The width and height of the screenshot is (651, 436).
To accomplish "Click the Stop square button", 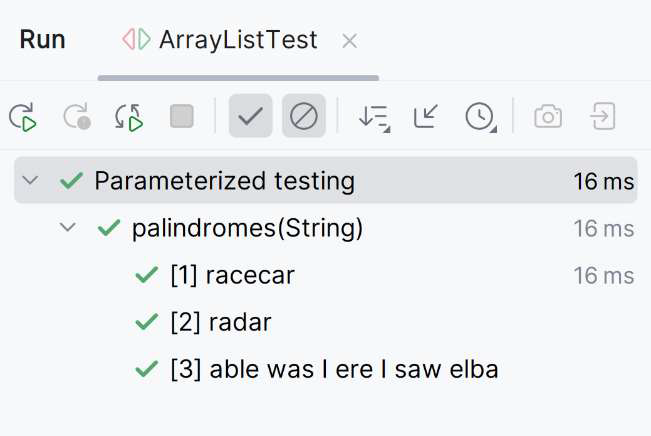I will click(182, 116).
